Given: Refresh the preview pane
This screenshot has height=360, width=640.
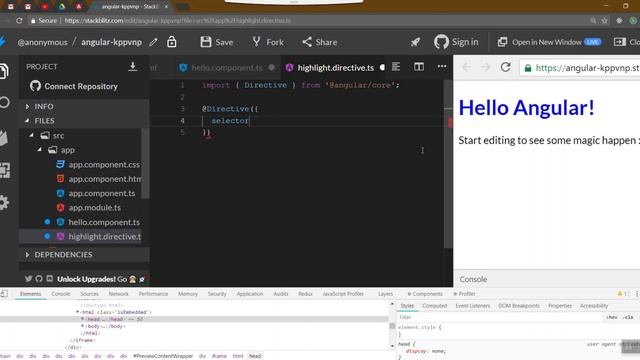Looking at the screenshot, I should pyautogui.click(x=505, y=67).
